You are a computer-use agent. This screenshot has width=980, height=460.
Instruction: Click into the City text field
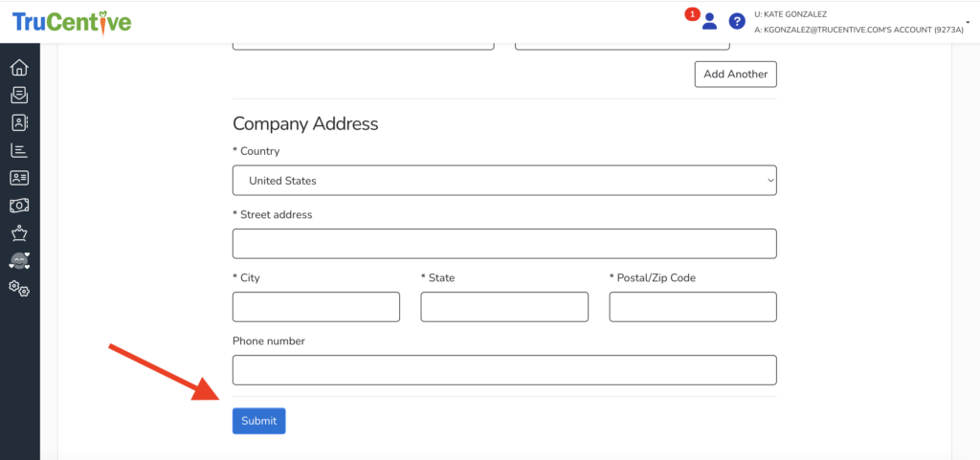(316, 307)
